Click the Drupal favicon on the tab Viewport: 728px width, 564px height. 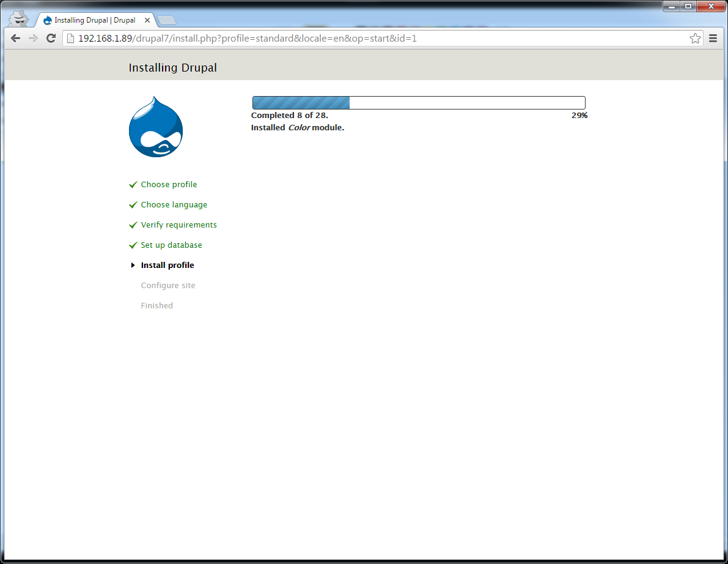pyautogui.click(x=47, y=20)
